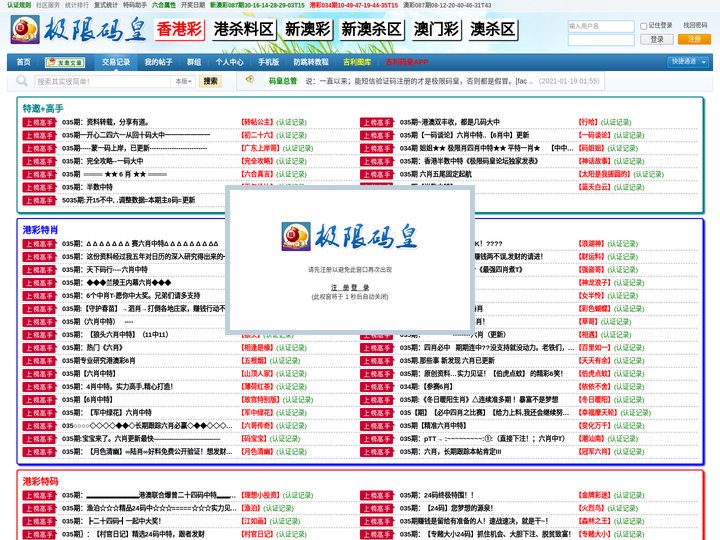Click the 找回密码 link
Image resolution: width=720 pixels, height=540 pixels.
pos(695,25)
